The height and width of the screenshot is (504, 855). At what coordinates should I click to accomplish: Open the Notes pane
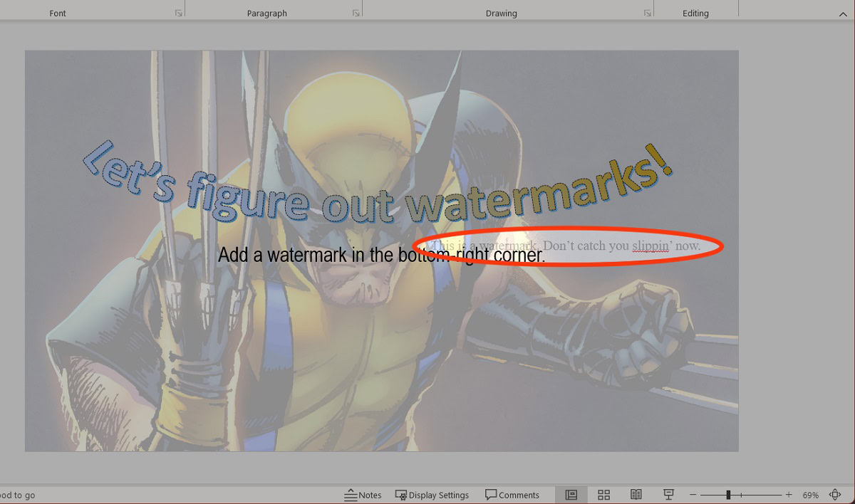pyautogui.click(x=363, y=495)
